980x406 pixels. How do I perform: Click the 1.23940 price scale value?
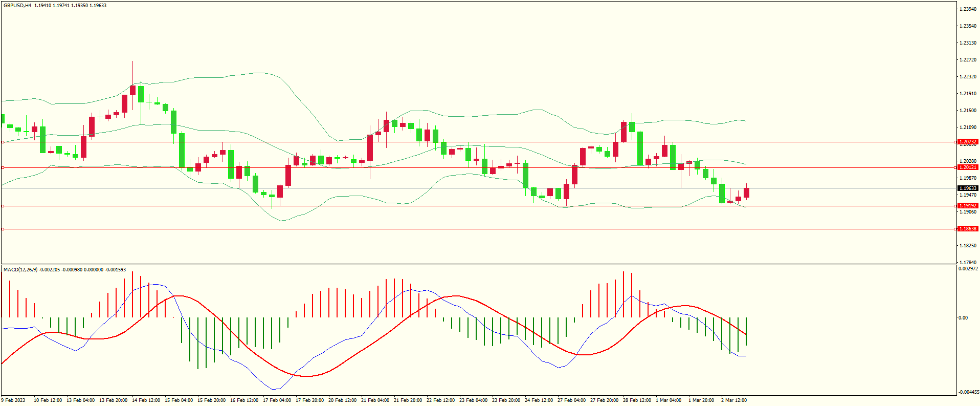pos(968,9)
